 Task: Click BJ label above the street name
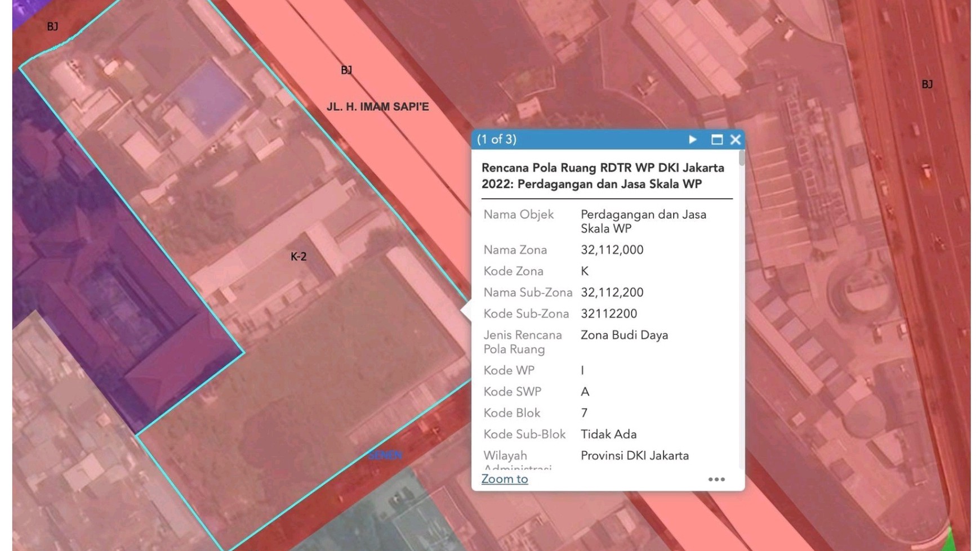[x=346, y=70]
